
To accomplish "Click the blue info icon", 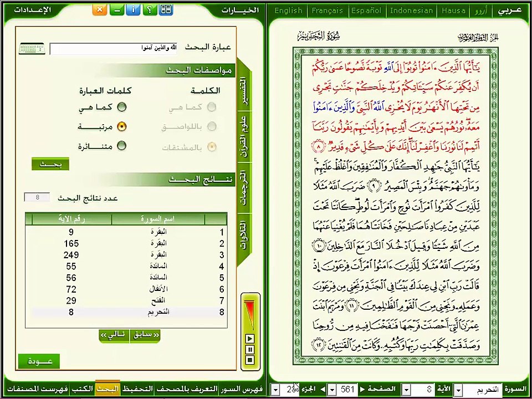I will coord(133,9).
